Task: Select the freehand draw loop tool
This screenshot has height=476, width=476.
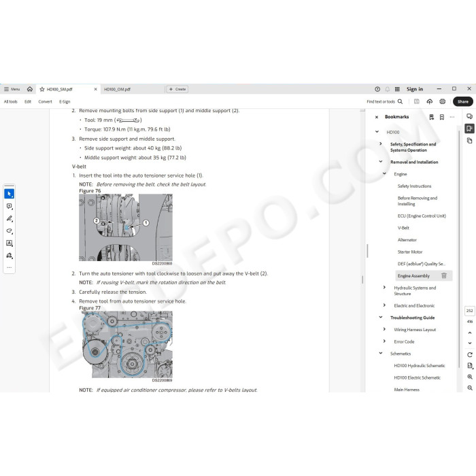Action: [x=9, y=231]
